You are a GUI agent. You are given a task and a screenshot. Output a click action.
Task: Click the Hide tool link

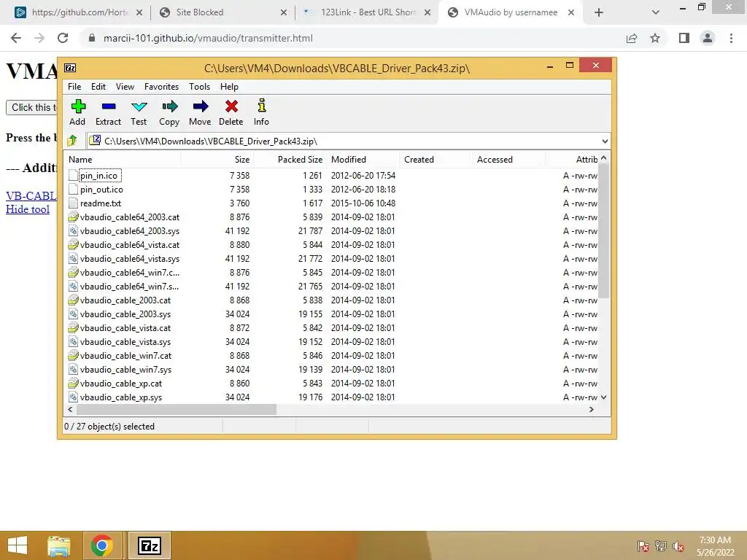[x=28, y=209]
